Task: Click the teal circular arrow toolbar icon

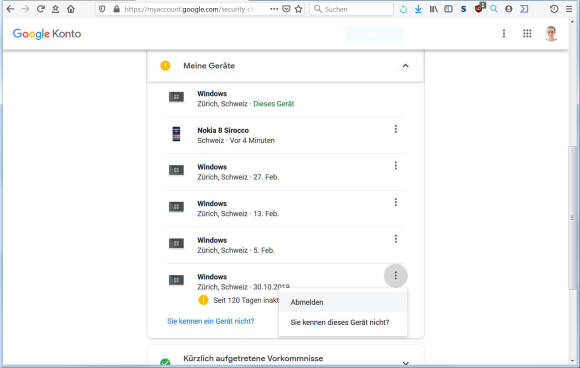Action: point(403,9)
